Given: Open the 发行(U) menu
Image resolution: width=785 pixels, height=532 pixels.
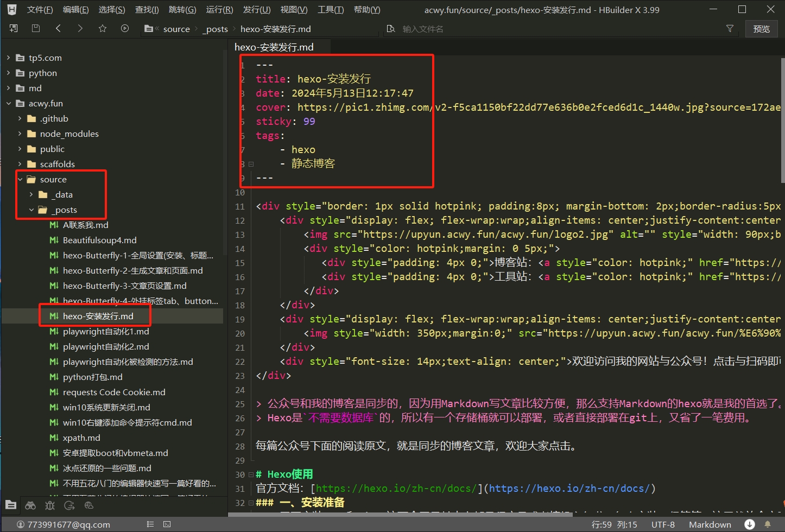Looking at the screenshot, I should coord(257,9).
